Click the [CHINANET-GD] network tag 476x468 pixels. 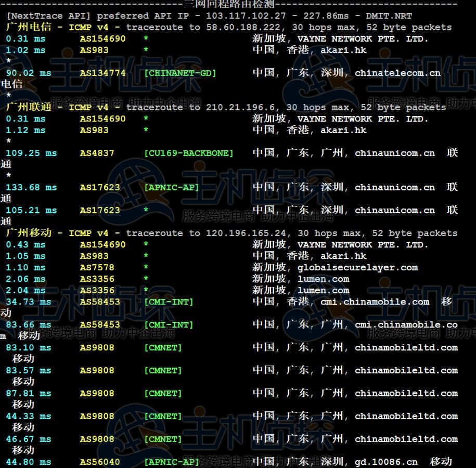(180, 73)
